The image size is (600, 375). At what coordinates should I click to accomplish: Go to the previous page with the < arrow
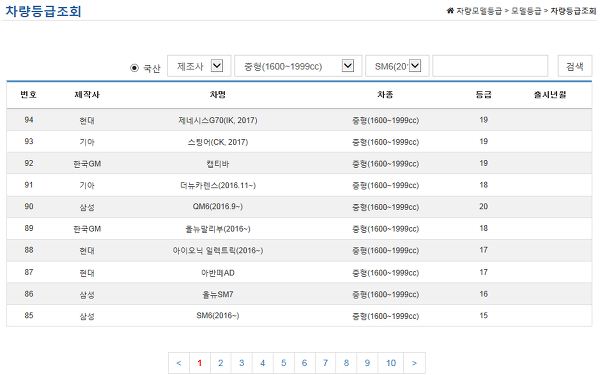pyautogui.click(x=179, y=363)
